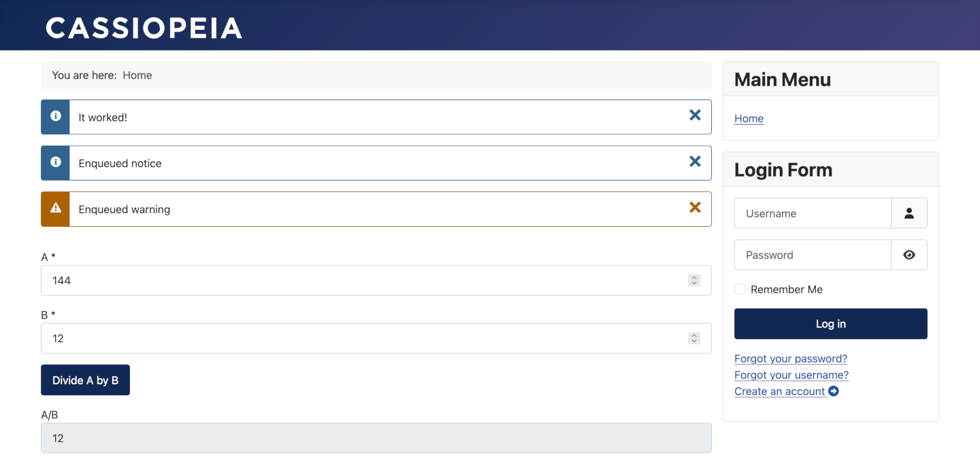The width and height of the screenshot is (980, 468).
Task: Increment field A using its spinner control
Action: click(x=693, y=277)
